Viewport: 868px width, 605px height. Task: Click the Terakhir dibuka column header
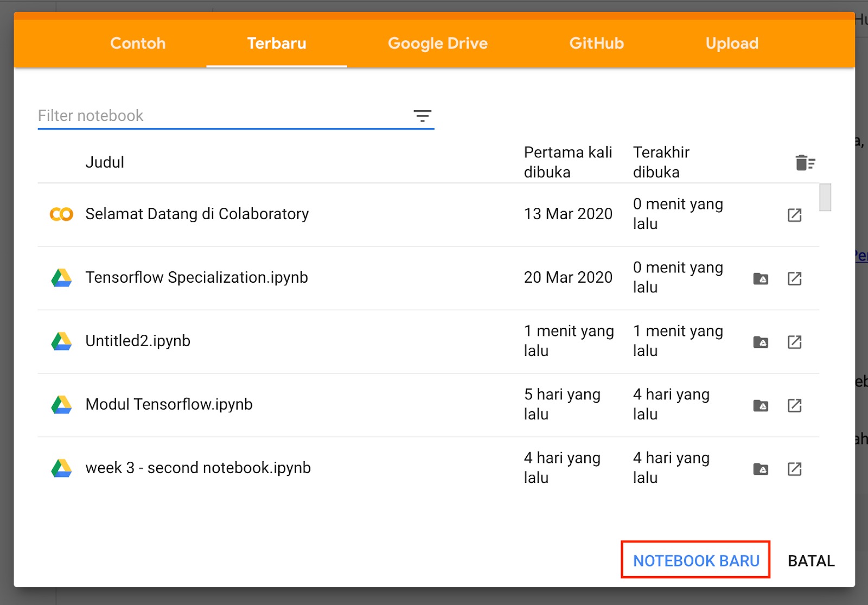(x=661, y=162)
